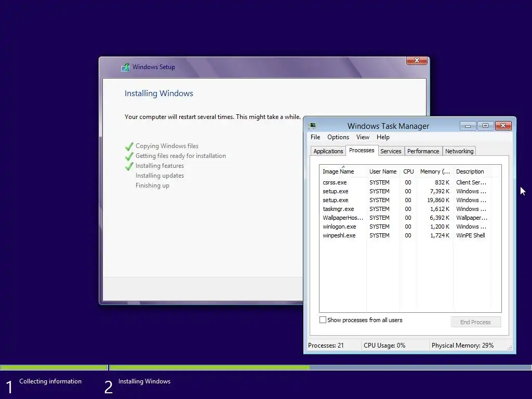This screenshot has height=399, width=532.
Task: Click the 'Client Ser...' description cell
Action: [471, 182]
